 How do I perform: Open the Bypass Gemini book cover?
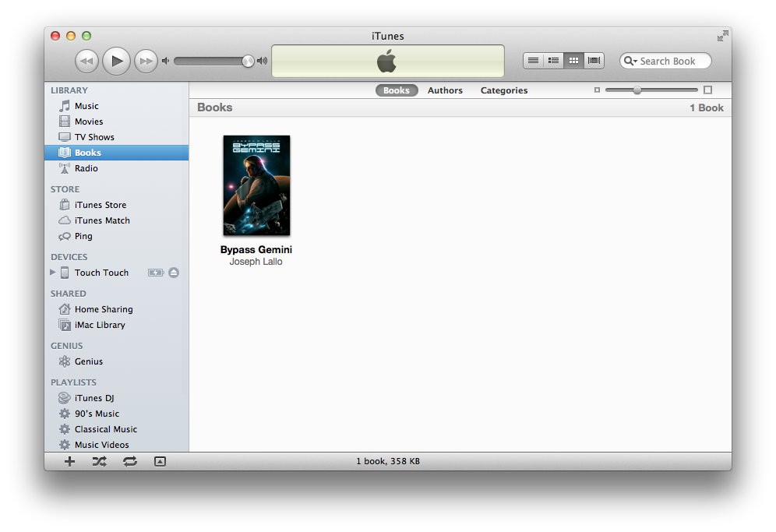pos(256,185)
